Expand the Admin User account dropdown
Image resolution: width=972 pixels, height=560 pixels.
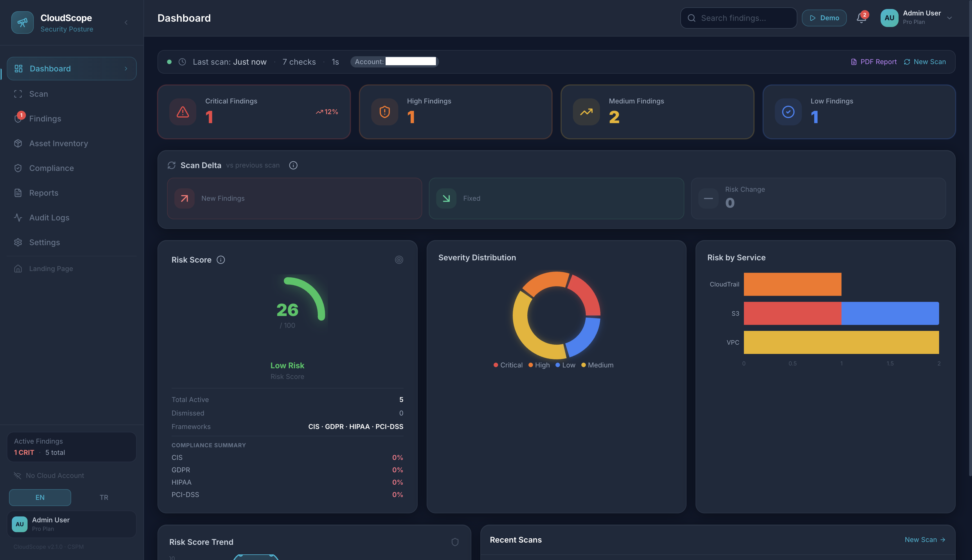coord(949,18)
